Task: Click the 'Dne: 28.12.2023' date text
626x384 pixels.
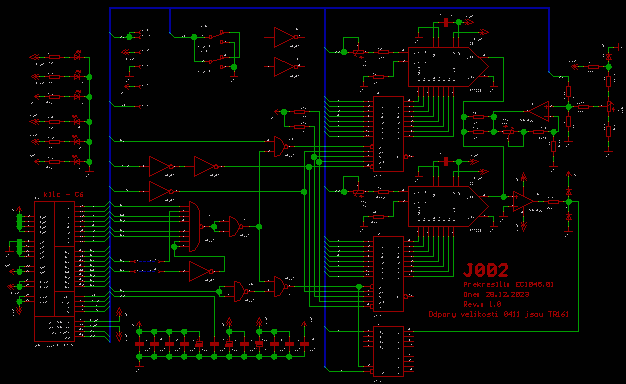Action: point(496,295)
